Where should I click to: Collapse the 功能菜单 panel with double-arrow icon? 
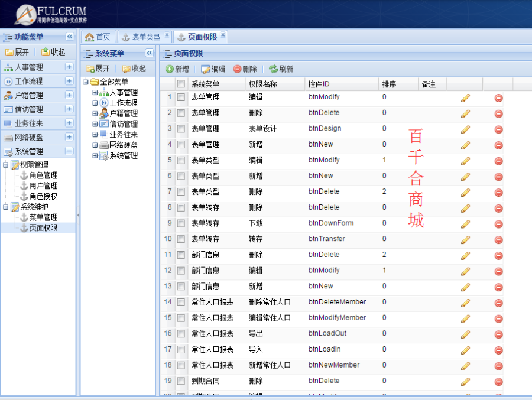[70, 37]
